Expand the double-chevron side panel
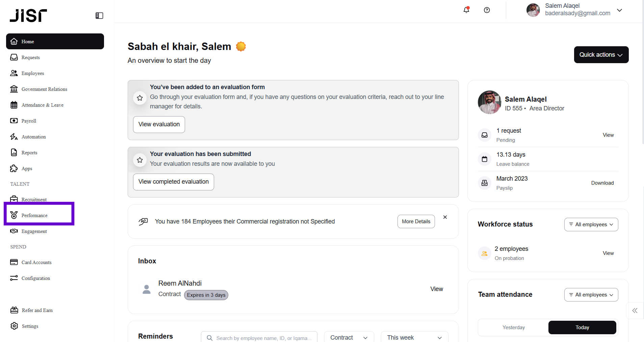This screenshot has width=644, height=342. tap(635, 311)
